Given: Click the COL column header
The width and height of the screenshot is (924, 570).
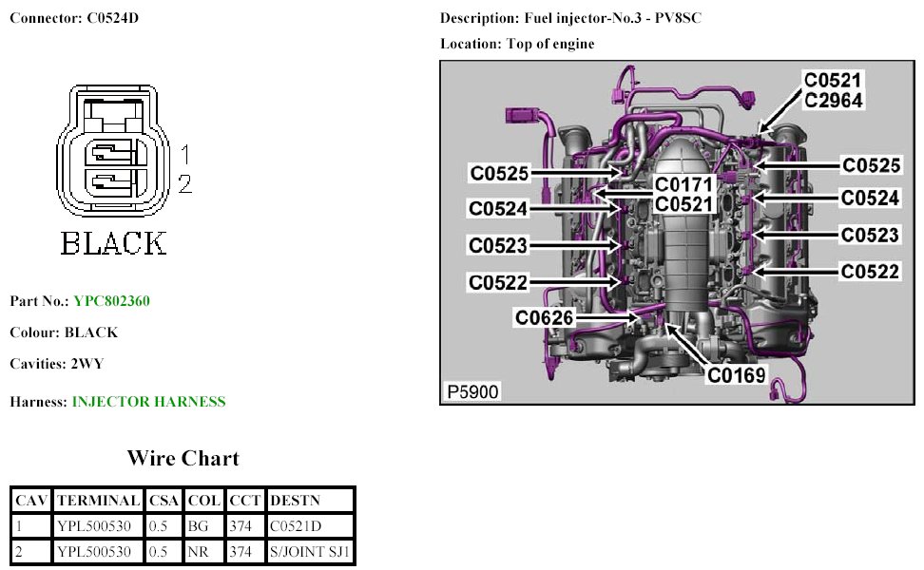Looking at the screenshot, I should 203,501.
